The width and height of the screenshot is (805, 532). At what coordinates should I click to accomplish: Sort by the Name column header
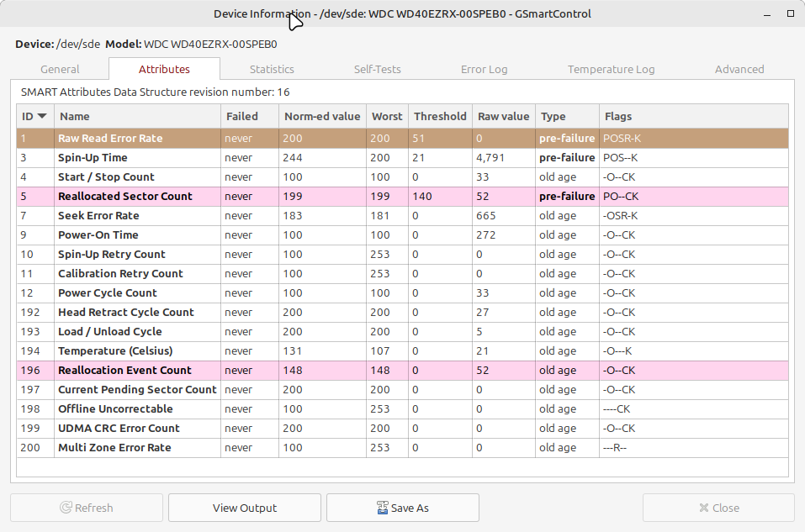coord(138,117)
